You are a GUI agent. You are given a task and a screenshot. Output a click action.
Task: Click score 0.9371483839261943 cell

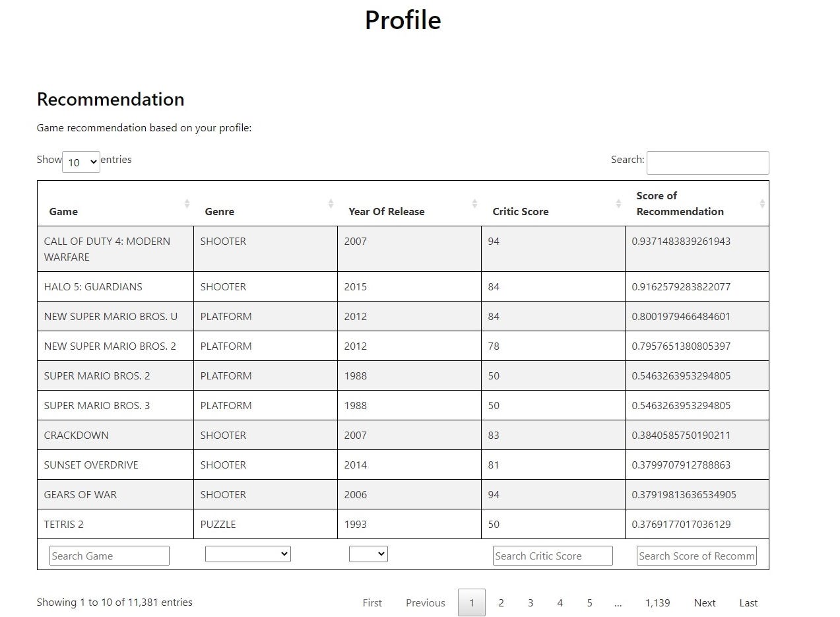pyautogui.click(x=697, y=249)
